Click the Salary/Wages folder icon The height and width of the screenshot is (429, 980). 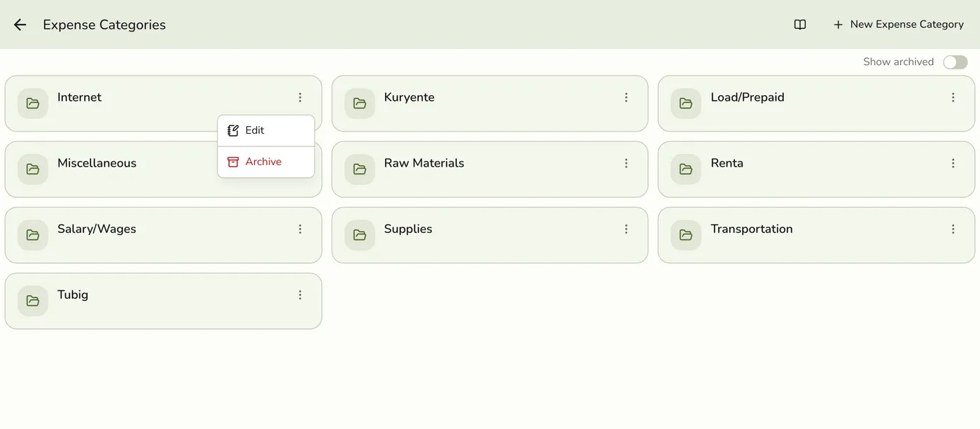(33, 235)
